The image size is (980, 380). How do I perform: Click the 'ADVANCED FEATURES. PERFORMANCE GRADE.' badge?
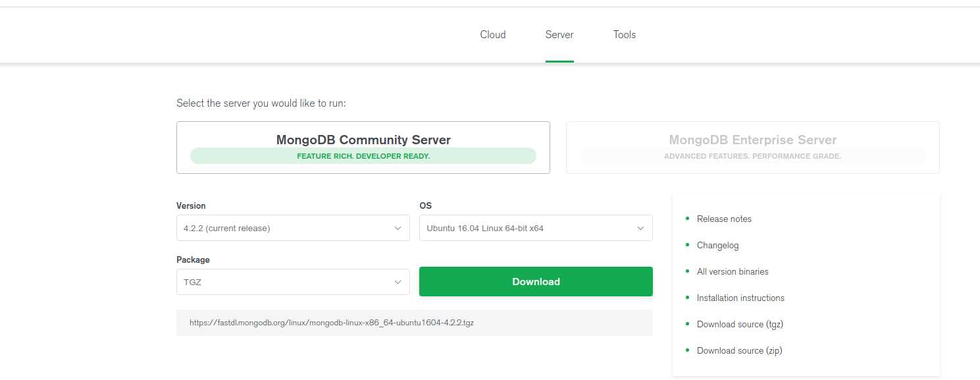click(x=753, y=156)
